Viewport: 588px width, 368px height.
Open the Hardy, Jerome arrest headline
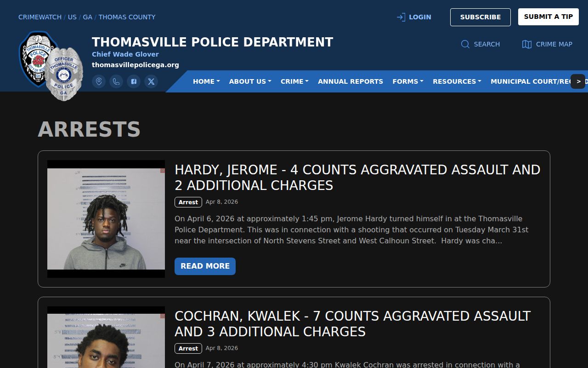[357, 178]
